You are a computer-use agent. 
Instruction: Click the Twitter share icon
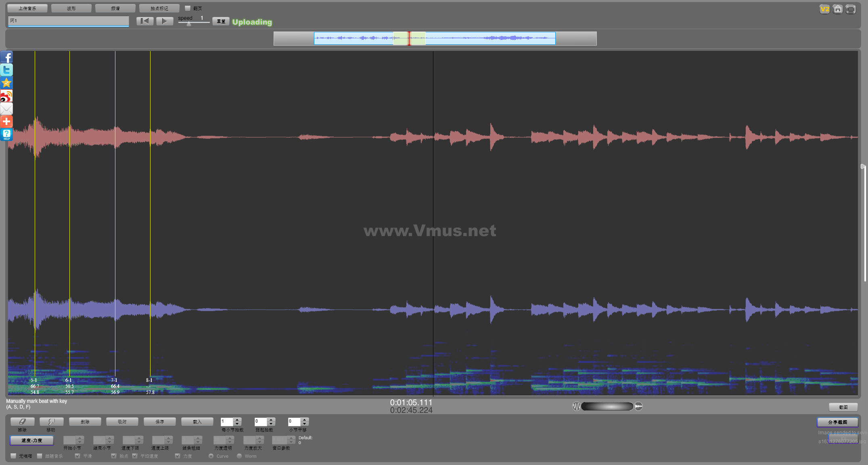(x=6, y=70)
